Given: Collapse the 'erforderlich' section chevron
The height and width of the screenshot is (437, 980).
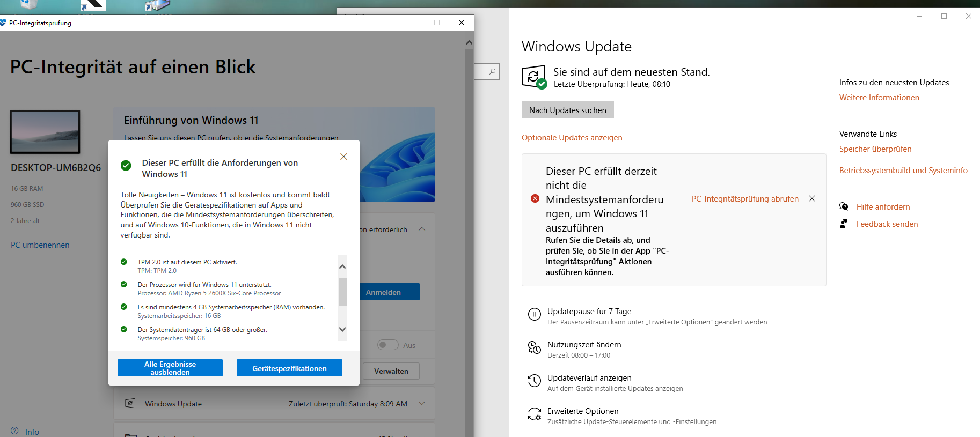Looking at the screenshot, I should [x=422, y=229].
